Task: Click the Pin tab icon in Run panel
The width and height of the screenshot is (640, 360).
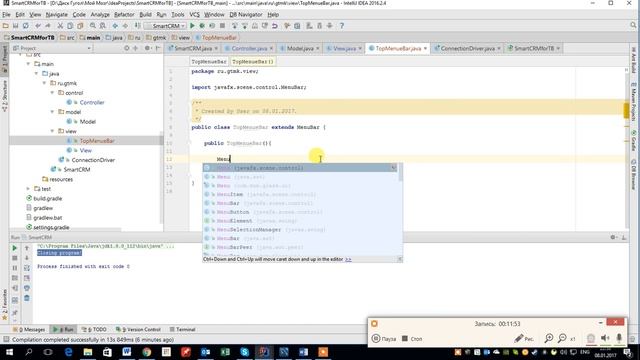Action: tap(15, 313)
